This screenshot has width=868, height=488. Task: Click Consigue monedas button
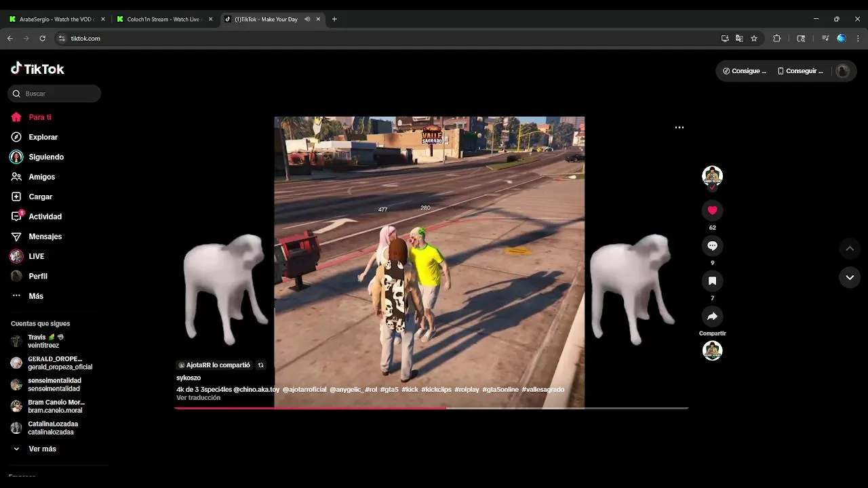(x=745, y=70)
